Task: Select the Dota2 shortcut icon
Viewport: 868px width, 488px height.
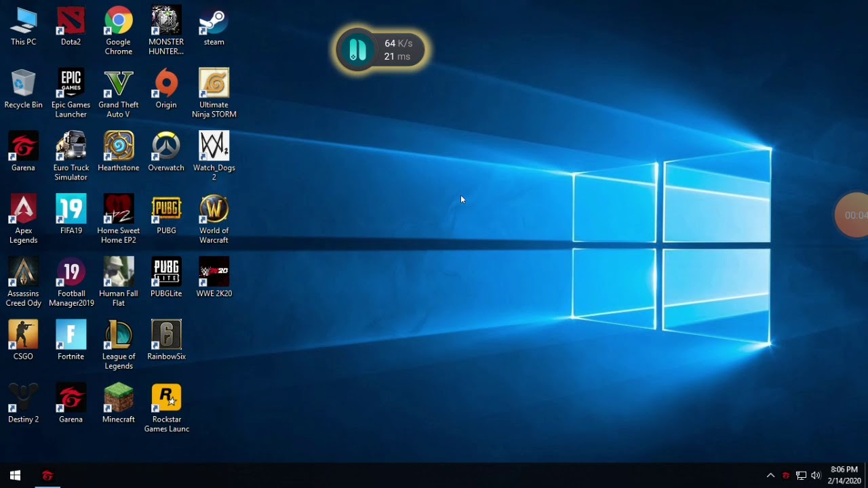Action: pos(71,26)
